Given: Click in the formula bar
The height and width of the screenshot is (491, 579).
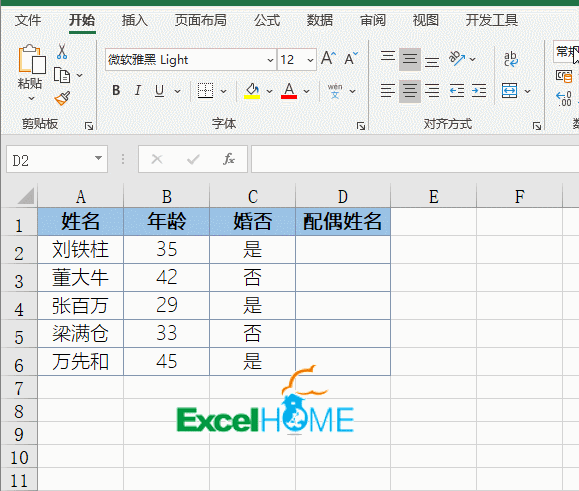Looking at the screenshot, I should pyautogui.click(x=415, y=159).
